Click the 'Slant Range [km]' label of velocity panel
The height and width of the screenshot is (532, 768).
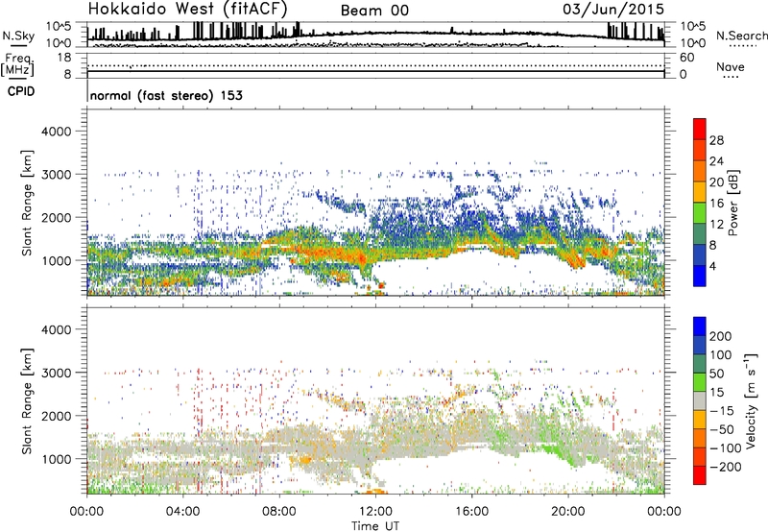(27, 400)
